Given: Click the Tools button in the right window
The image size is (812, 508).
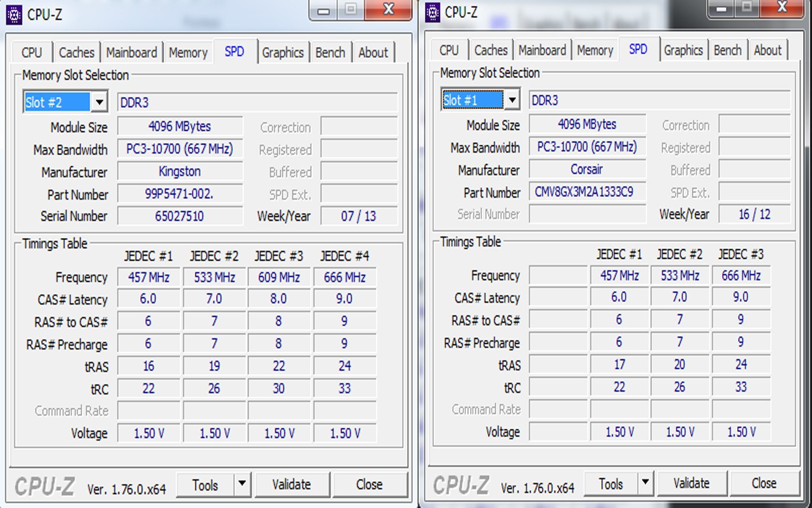Looking at the screenshot, I should [x=611, y=483].
